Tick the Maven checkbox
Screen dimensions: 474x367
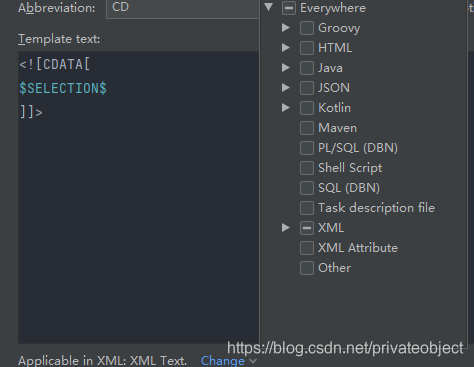click(307, 128)
